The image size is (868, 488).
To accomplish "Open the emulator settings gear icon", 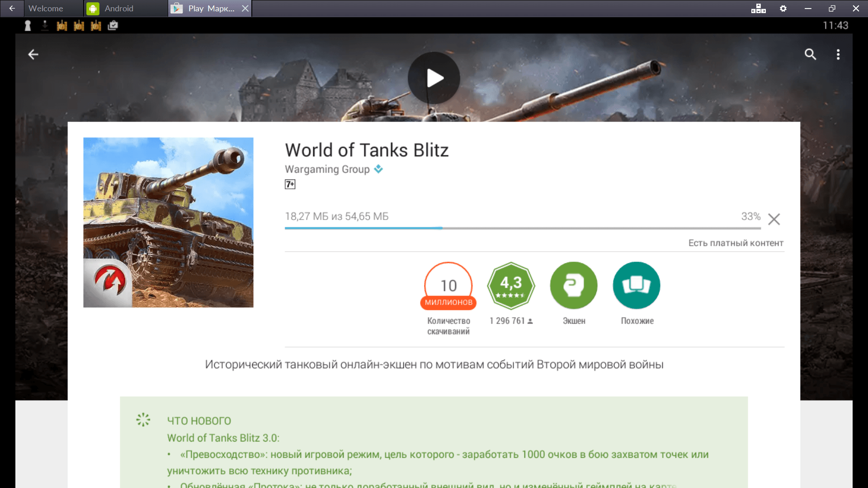I will pyautogui.click(x=783, y=9).
